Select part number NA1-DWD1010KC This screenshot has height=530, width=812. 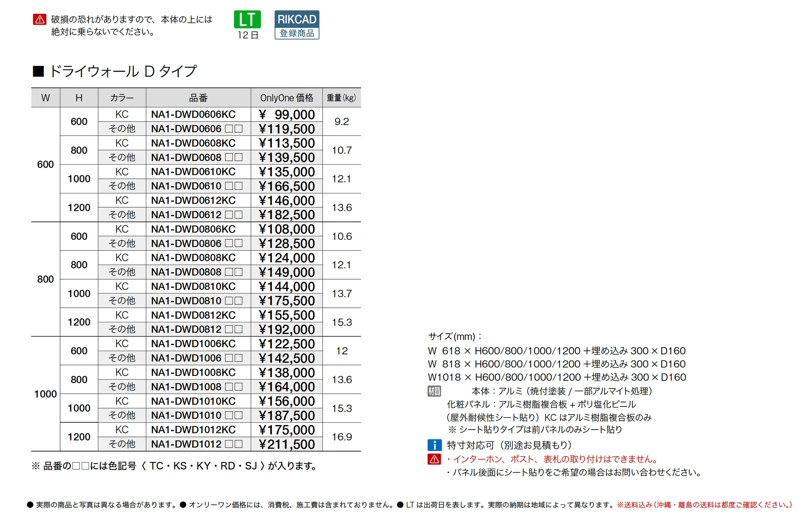tap(193, 401)
